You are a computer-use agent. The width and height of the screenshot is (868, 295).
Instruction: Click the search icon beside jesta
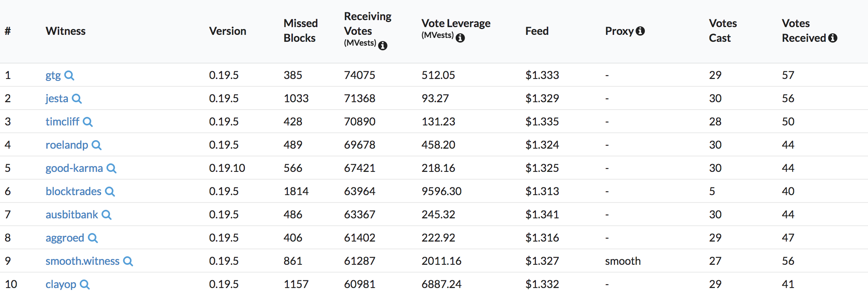tap(77, 99)
